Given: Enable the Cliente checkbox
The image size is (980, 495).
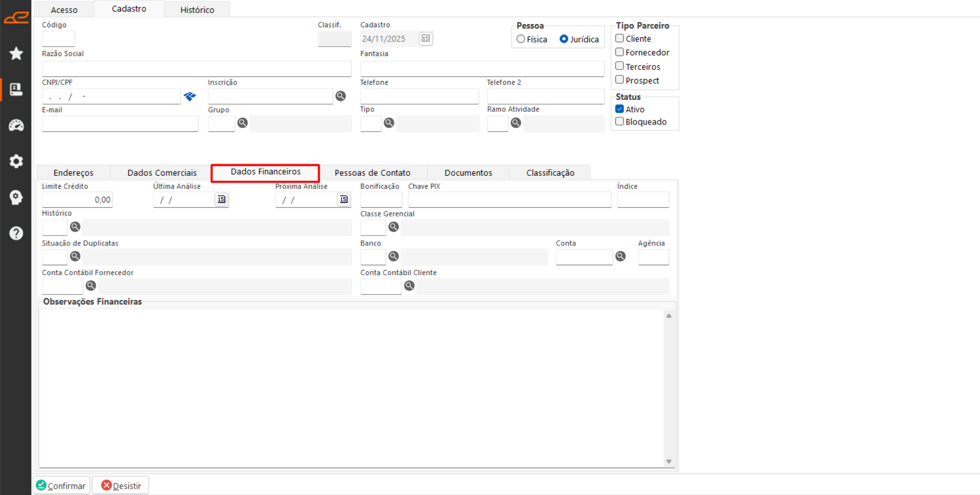Looking at the screenshot, I should (619, 39).
